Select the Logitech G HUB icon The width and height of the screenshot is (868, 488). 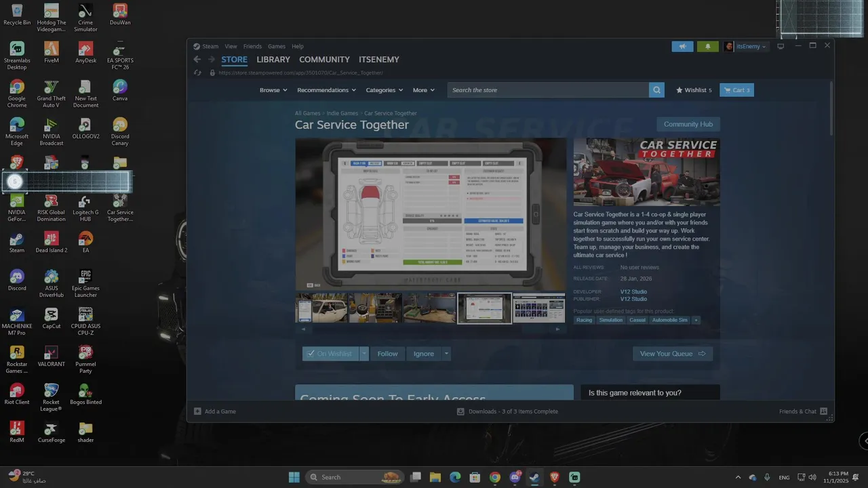85,207
